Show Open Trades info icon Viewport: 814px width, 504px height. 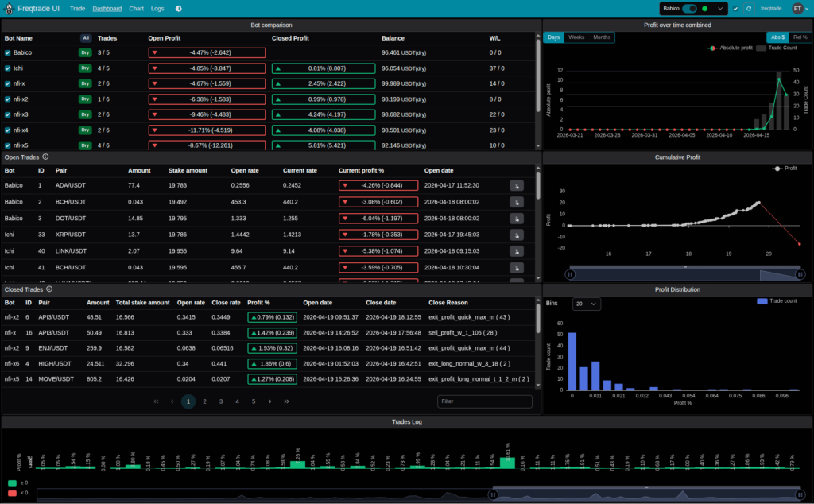tap(45, 157)
